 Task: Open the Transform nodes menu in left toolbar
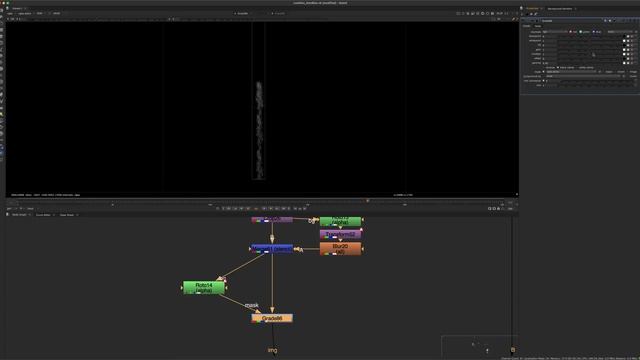[2, 62]
